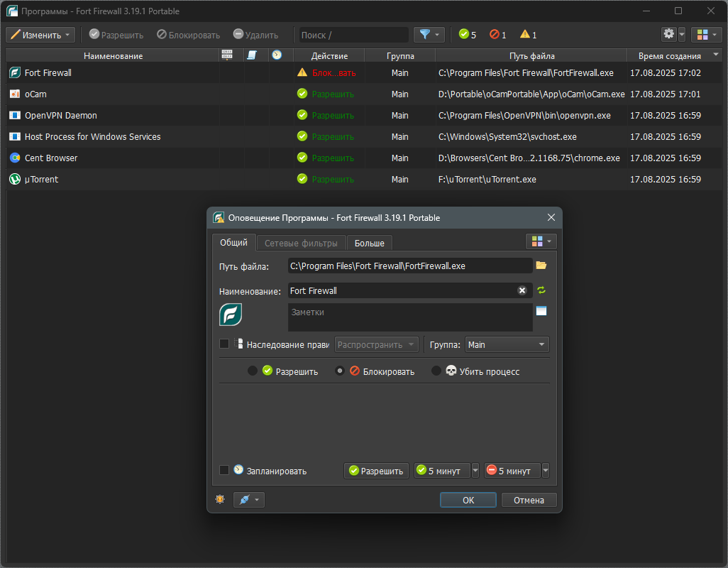Open the Группа Main combo box
Image resolution: width=728 pixels, height=568 pixels.
507,344
